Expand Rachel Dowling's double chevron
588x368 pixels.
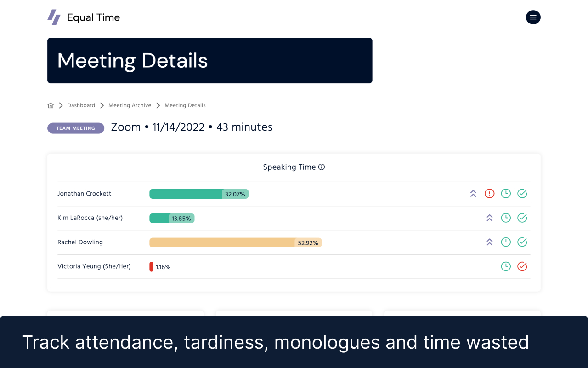(x=490, y=242)
